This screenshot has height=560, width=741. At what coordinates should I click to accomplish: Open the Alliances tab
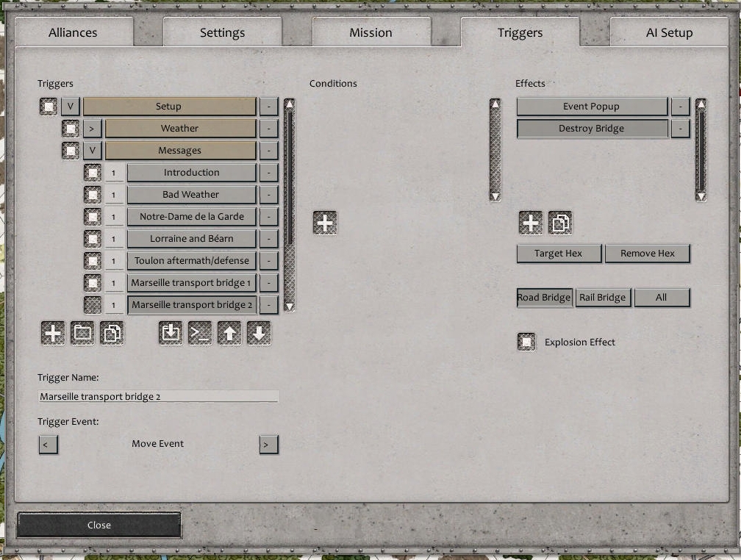73,32
